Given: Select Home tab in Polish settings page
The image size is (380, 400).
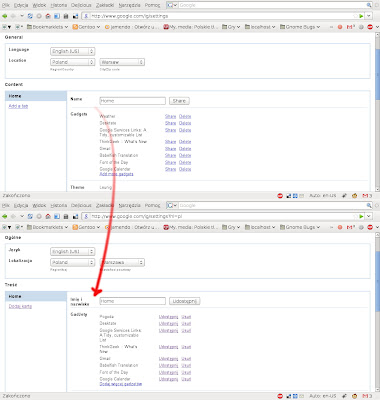Looking at the screenshot, I should coord(36,296).
